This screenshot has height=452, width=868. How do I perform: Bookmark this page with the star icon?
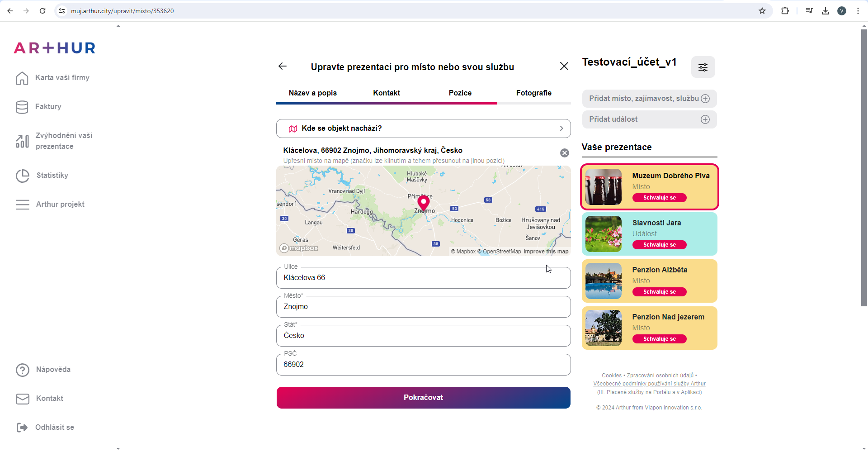[762, 11]
